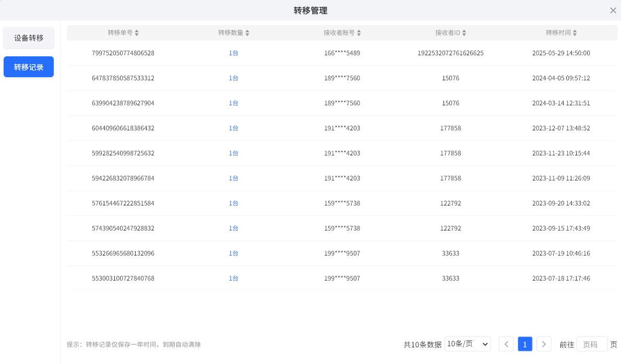The height and width of the screenshot is (364, 621).
Task: Click 1台 link in 2023-07-18 row
Action: pyautogui.click(x=233, y=278)
